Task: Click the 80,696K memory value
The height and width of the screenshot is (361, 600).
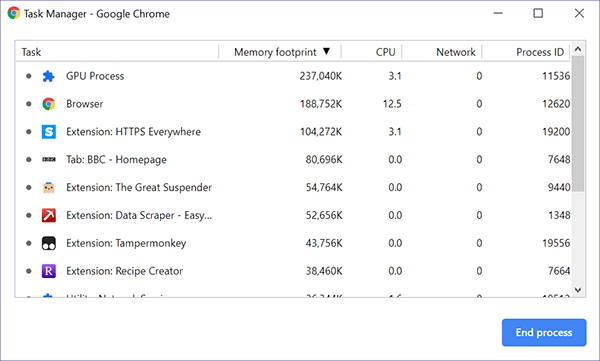Action: pos(324,160)
